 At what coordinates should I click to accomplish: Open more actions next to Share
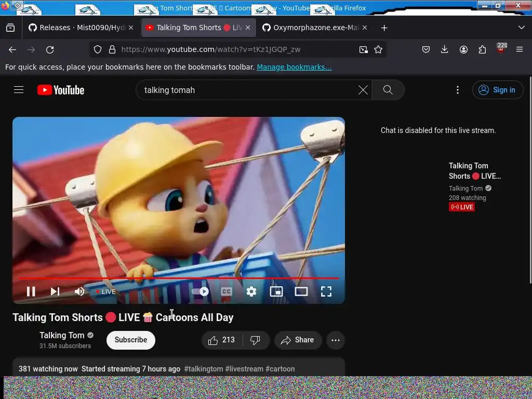pos(336,340)
